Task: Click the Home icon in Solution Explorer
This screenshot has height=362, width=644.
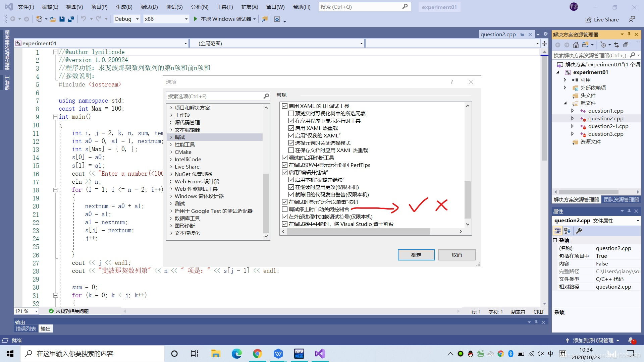Action: point(576,45)
